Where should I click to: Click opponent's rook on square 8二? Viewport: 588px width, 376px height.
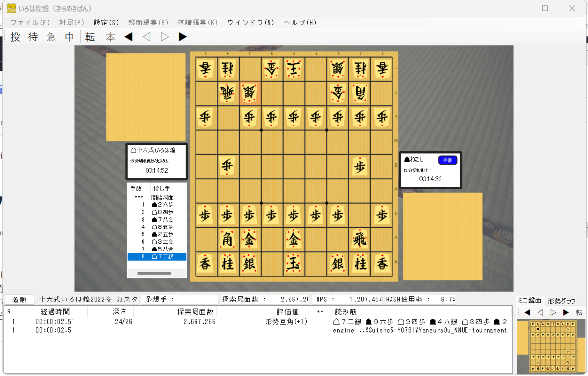(x=228, y=93)
